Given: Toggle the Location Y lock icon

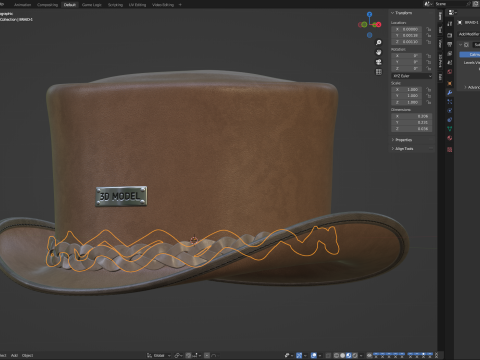Looking at the screenshot, I should click(429, 35).
